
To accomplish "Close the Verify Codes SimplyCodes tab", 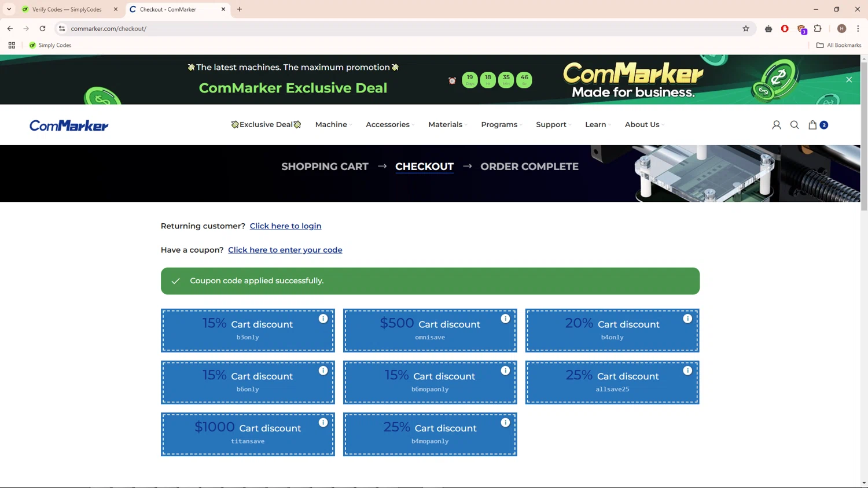I will click(x=116, y=9).
